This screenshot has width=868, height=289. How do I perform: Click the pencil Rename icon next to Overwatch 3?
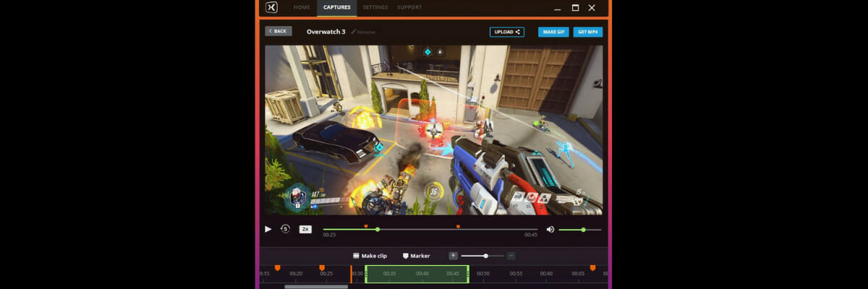tap(354, 32)
